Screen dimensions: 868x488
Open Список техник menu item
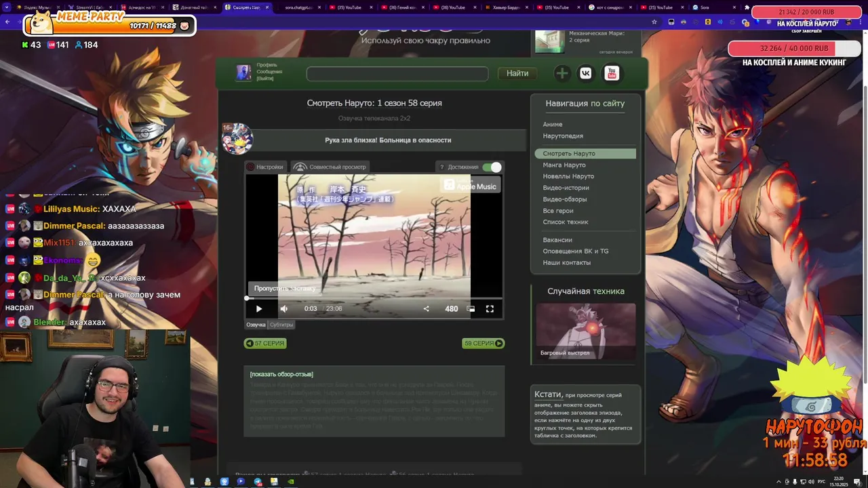click(x=566, y=222)
